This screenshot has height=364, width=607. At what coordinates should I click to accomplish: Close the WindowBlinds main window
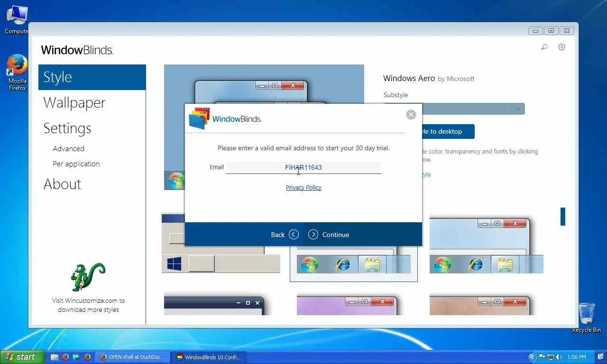tap(567, 31)
